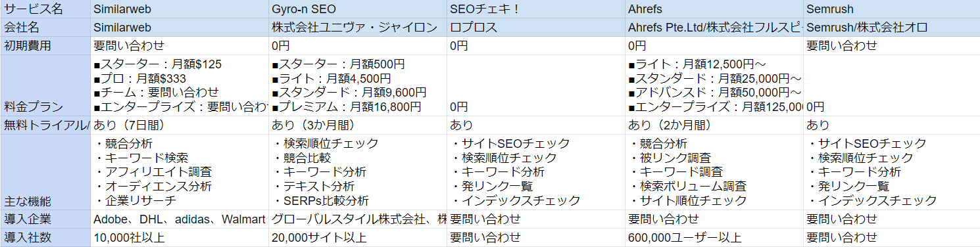
Task: Click the 無料トライアル row label
Action: [45, 125]
